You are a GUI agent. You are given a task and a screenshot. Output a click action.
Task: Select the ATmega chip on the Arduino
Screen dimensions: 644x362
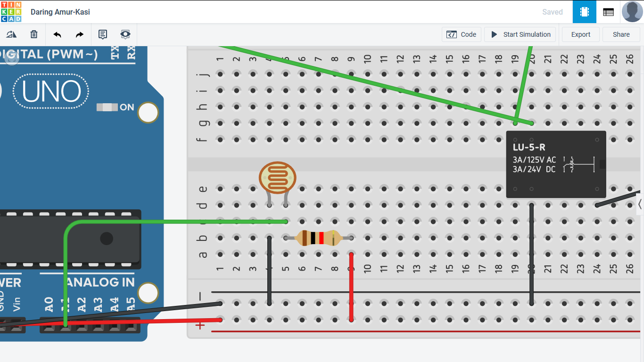pyautogui.click(x=71, y=239)
